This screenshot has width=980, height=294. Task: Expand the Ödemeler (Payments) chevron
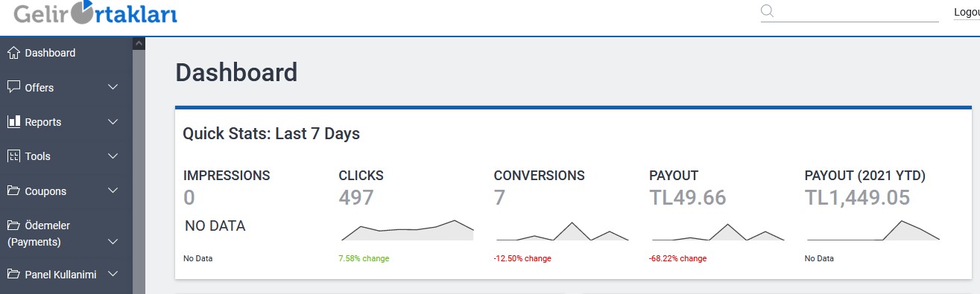[113, 242]
